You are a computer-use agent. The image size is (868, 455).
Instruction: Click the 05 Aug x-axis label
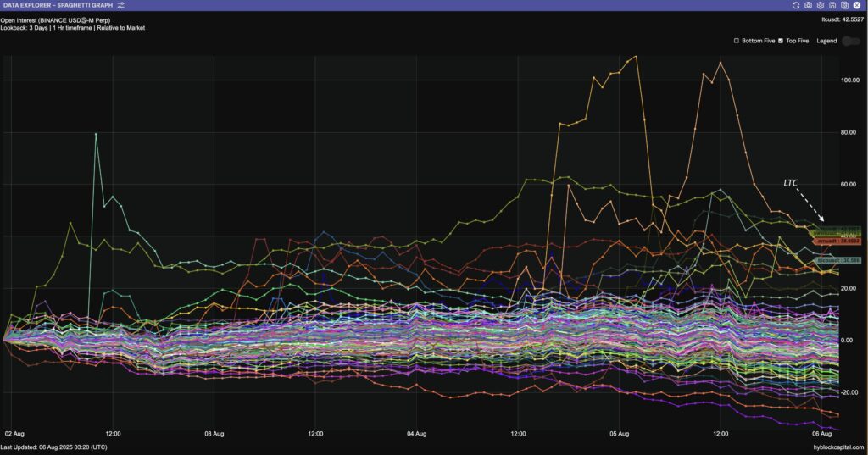[x=620, y=434]
